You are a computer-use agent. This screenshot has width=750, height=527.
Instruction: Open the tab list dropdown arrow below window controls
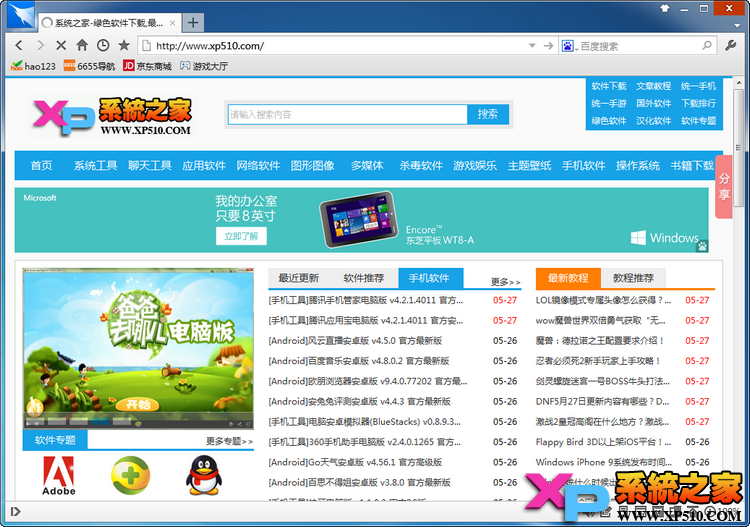point(737,25)
